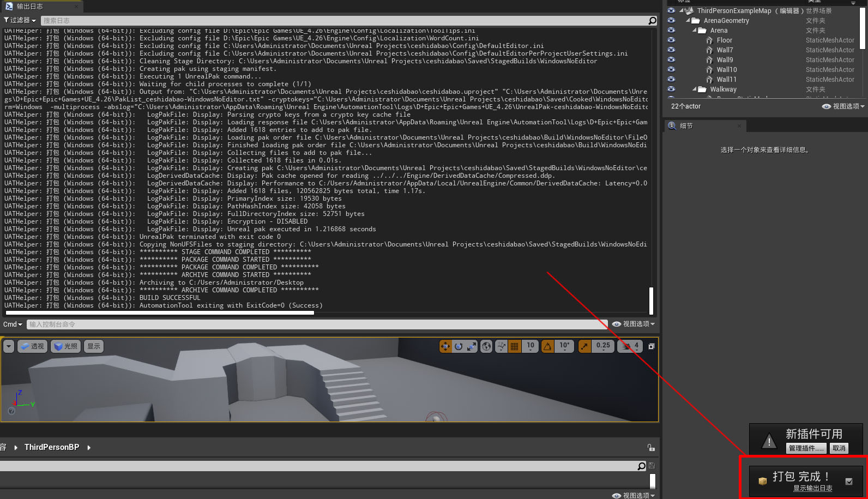Viewport: 868px width, 499px height.
Task: Open the Cmd console type dropdown
Action: (13, 324)
